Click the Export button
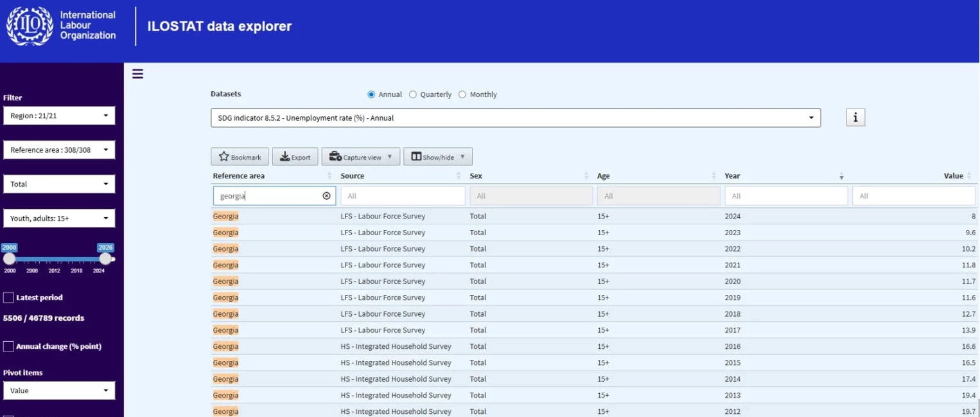The height and width of the screenshot is (417, 980). (295, 157)
